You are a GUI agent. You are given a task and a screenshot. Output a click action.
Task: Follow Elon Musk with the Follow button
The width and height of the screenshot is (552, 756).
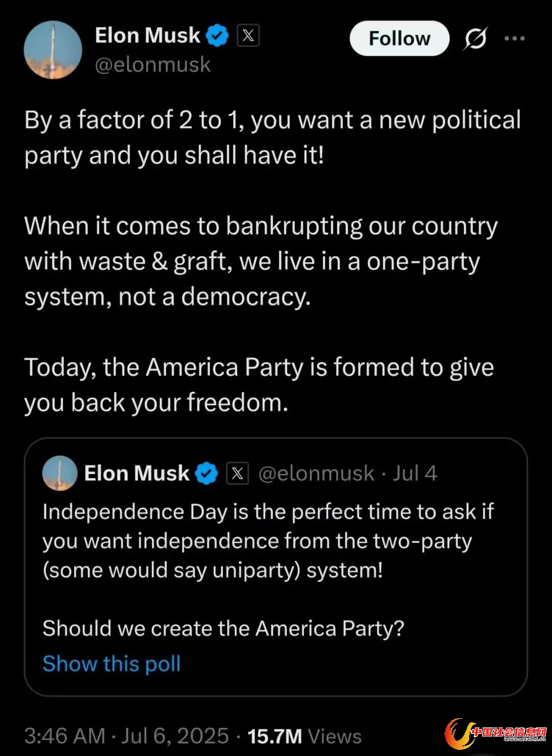(x=399, y=38)
